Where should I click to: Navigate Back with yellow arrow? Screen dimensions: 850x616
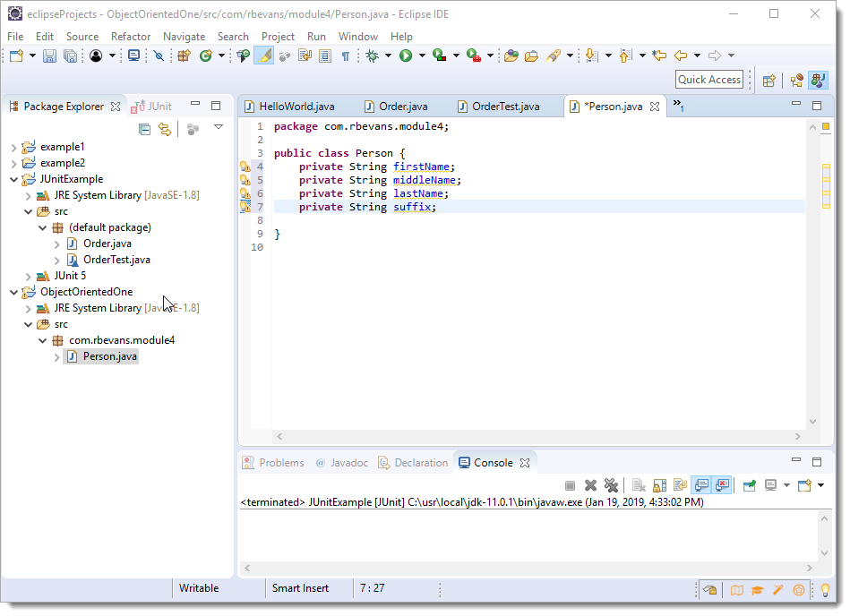pos(681,56)
